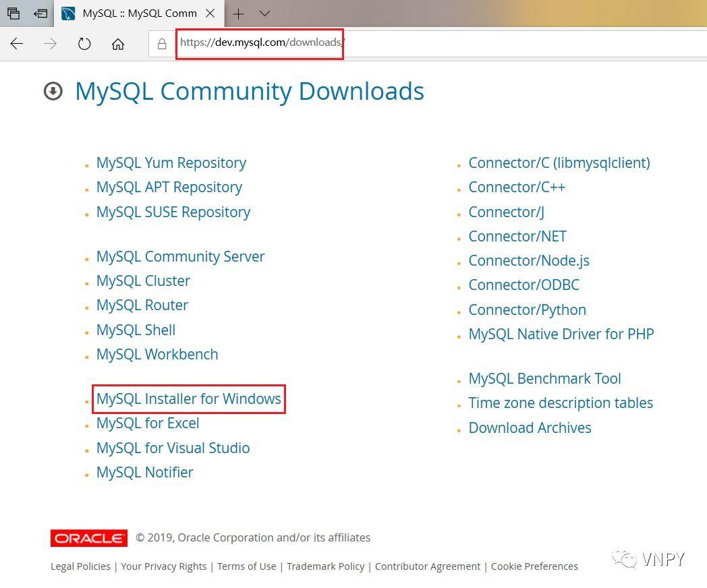
Task: Open MySQL Shell link
Action: (x=136, y=330)
